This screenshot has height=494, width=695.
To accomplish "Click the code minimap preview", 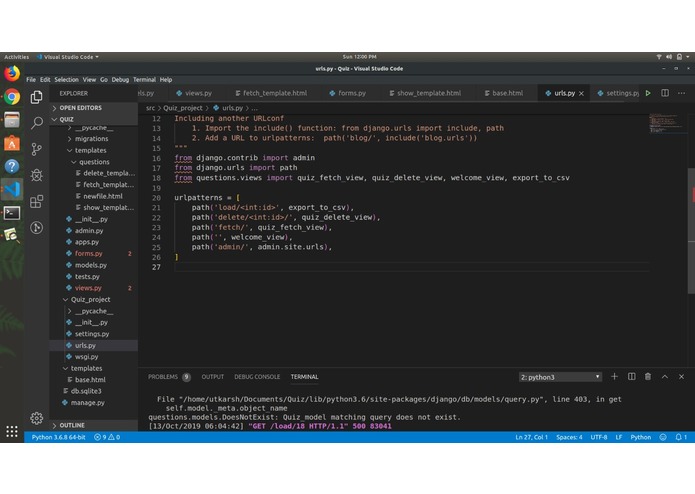I will (665, 124).
